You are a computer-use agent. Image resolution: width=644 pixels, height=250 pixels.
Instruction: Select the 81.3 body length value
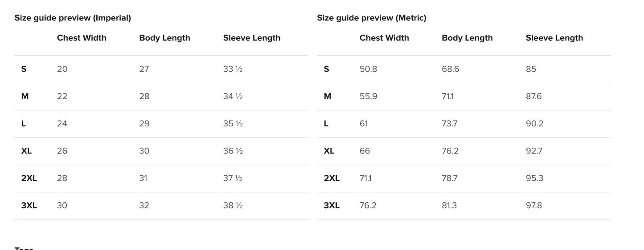coord(449,206)
